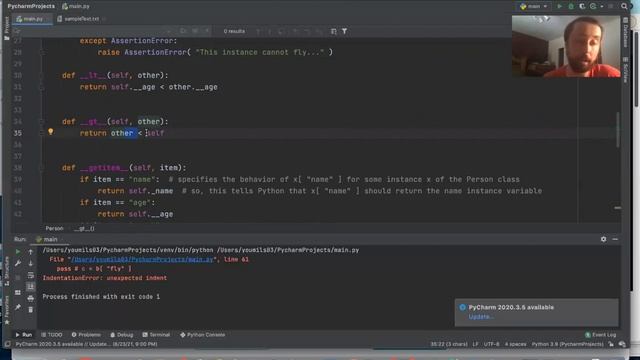Open the Python 3.9 interpreter selector

[x=567, y=344]
